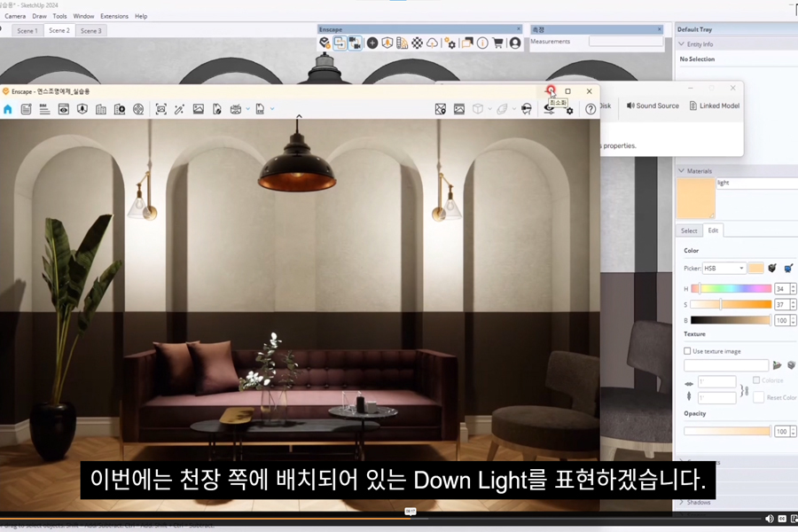Click the Brightness slider
The height and width of the screenshot is (532, 798).
(731, 320)
